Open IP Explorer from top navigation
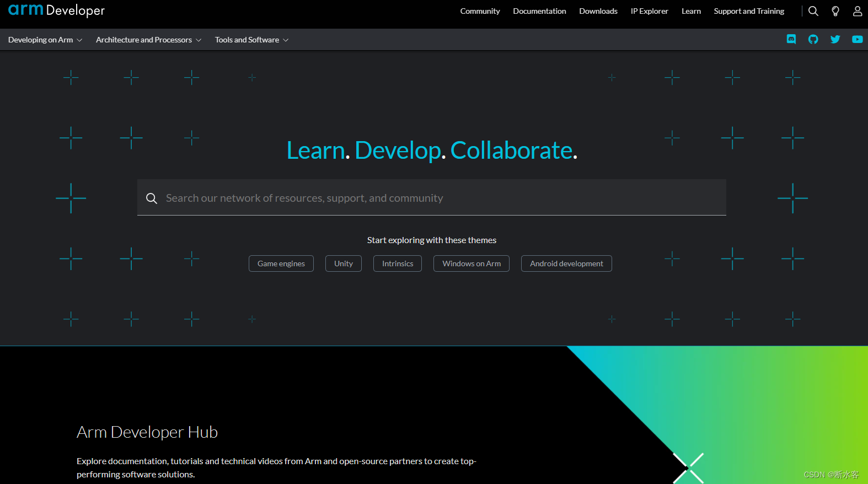Viewport: 868px width, 484px height. [x=649, y=11]
